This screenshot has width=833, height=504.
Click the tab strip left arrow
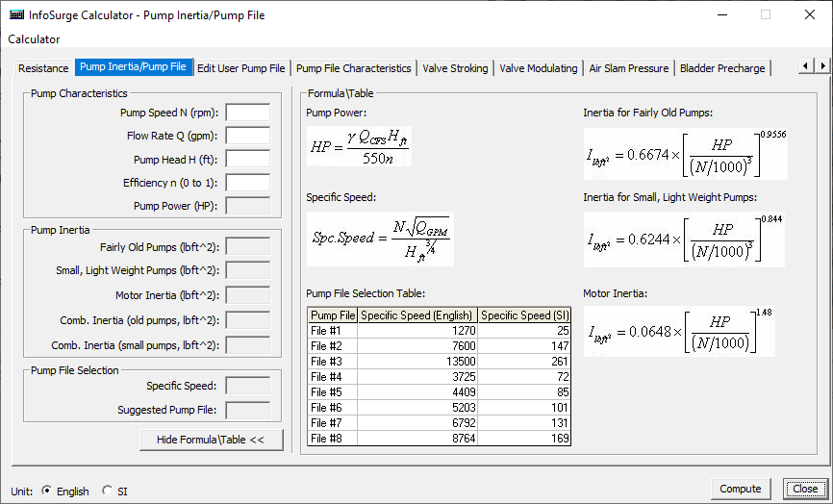[x=806, y=65]
